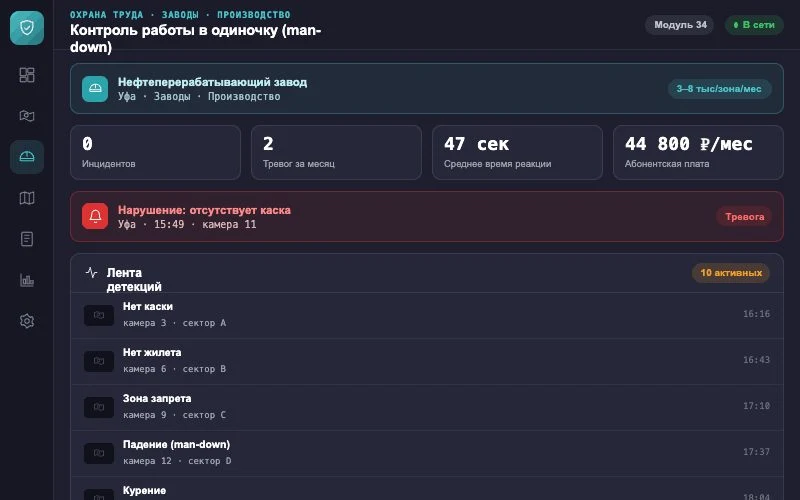Click the Нефтеперерабатывающий завод title

[x=212, y=82]
